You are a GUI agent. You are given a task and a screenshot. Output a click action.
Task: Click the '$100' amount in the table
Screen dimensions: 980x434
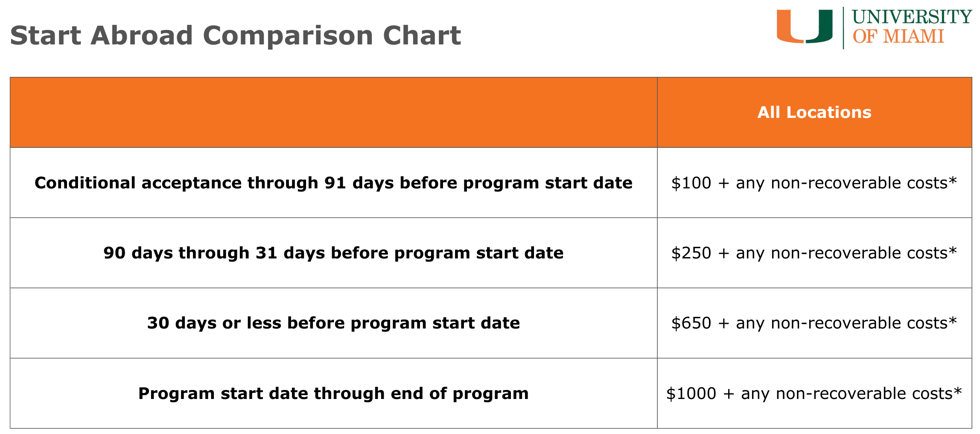(691, 183)
